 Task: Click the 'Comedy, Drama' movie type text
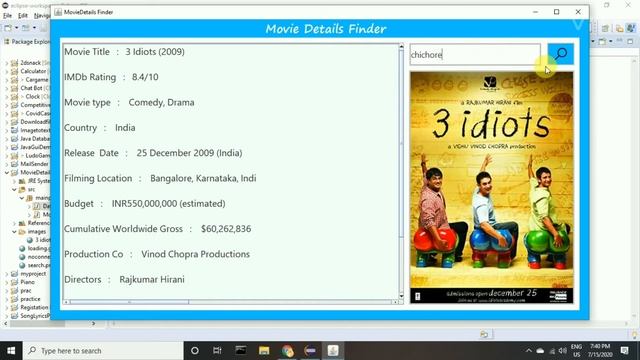click(x=161, y=102)
